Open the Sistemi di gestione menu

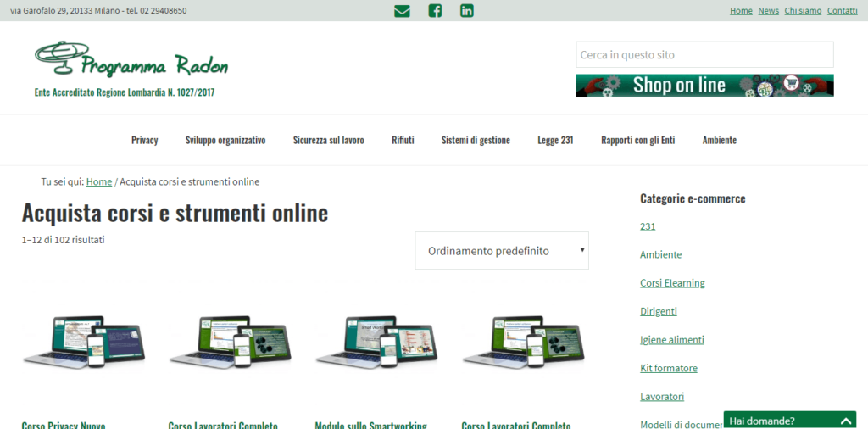tap(476, 141)
